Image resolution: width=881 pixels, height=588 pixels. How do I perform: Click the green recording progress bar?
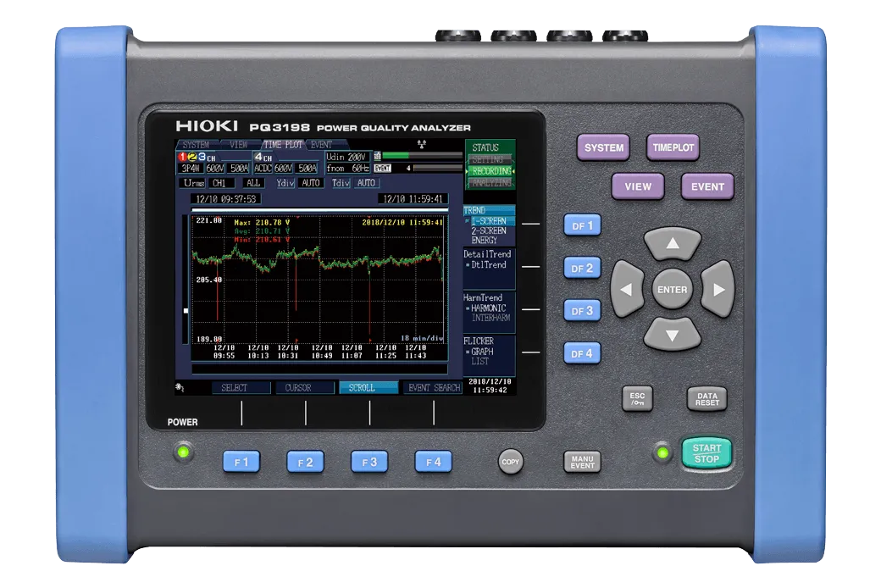[x=396, y=157]
